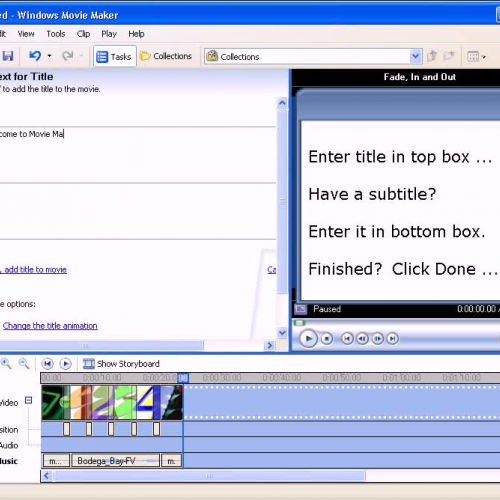
Task: Step to Previous Frame in monitor
Action: tap(363, 339)
